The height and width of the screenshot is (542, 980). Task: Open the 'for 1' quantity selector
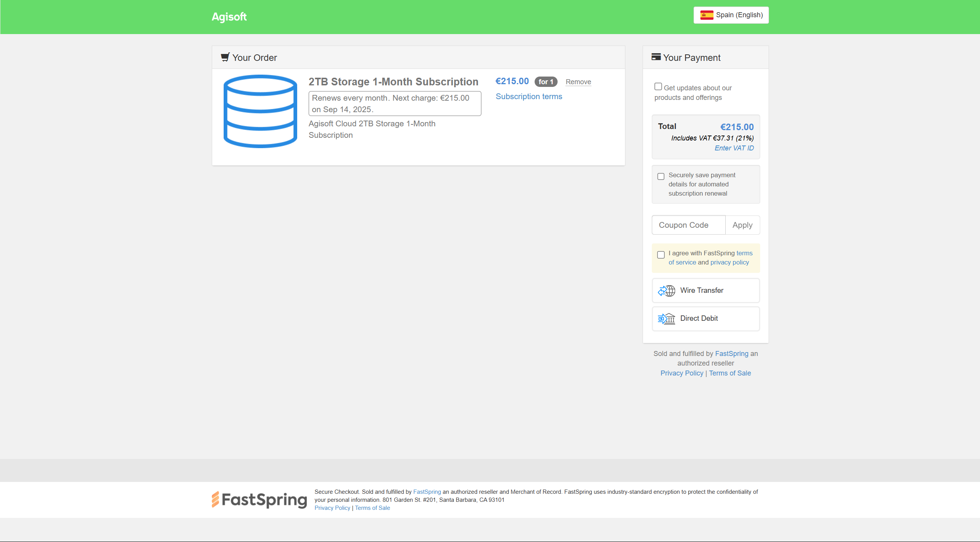coord(545,82)
